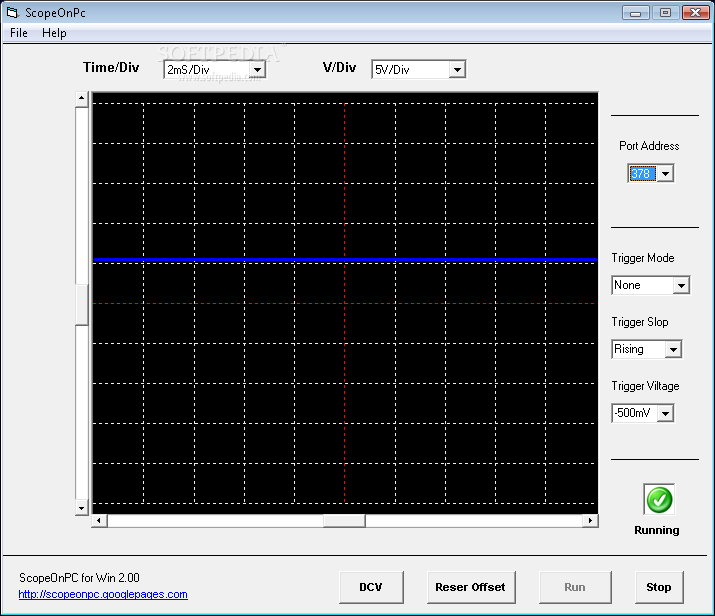Open the scopeonpc.googlepages.com link
Screen dimensions: 715x616
point(103,595)
